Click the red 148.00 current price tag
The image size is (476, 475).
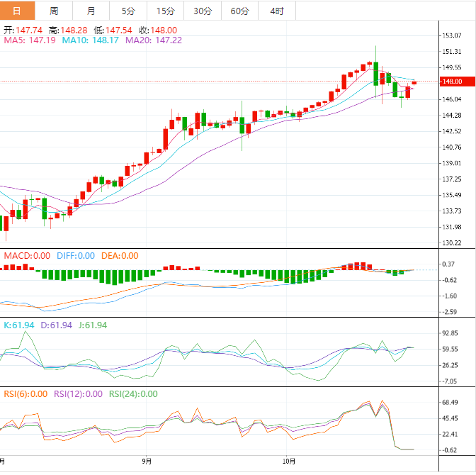[x=451, y=82]
